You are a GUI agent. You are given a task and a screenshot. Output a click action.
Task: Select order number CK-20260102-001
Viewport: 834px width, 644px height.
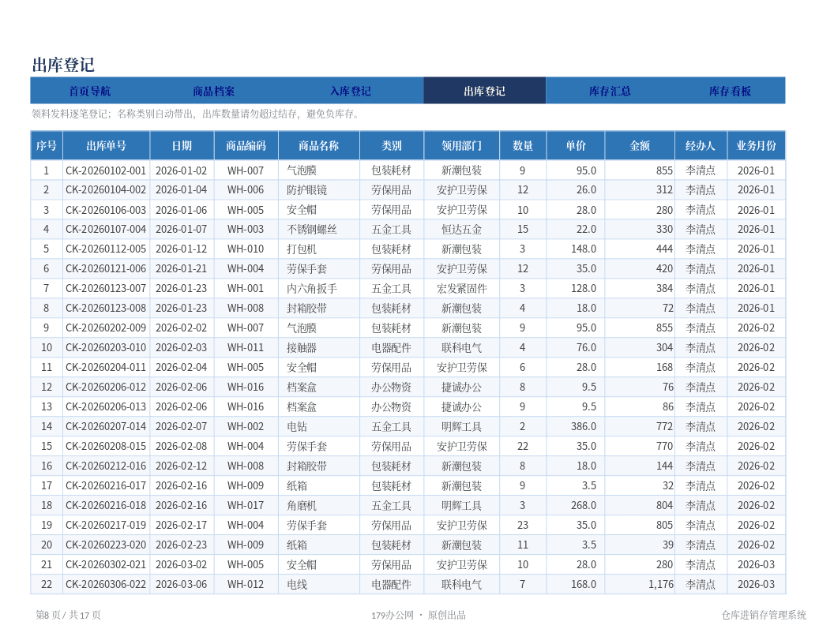[x=106, y=170]
